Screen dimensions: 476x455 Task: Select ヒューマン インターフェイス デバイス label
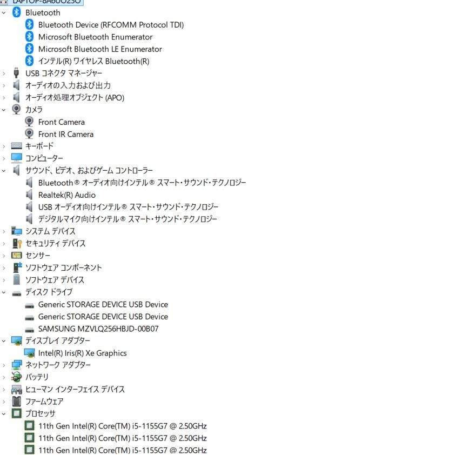[75, 389]
